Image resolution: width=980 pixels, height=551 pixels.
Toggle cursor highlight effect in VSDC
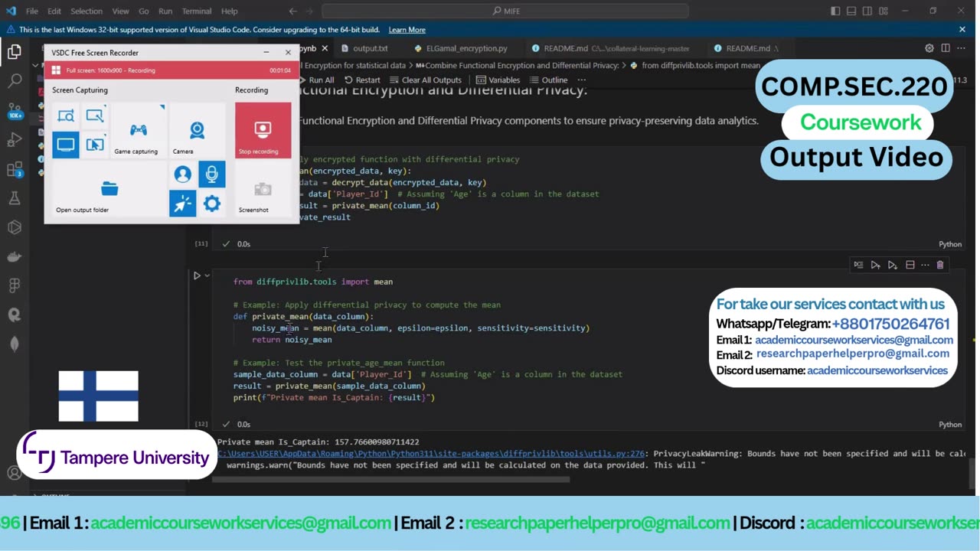[182, 204]
